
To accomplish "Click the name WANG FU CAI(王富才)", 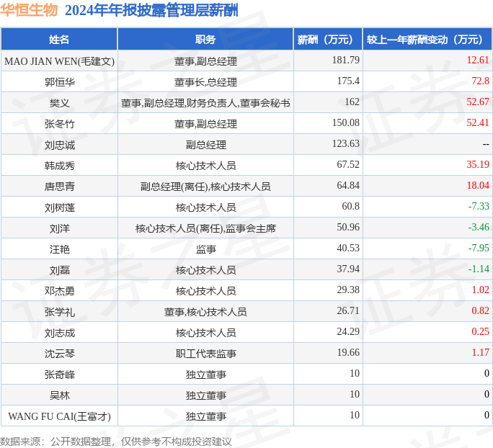I will [59, 416].
